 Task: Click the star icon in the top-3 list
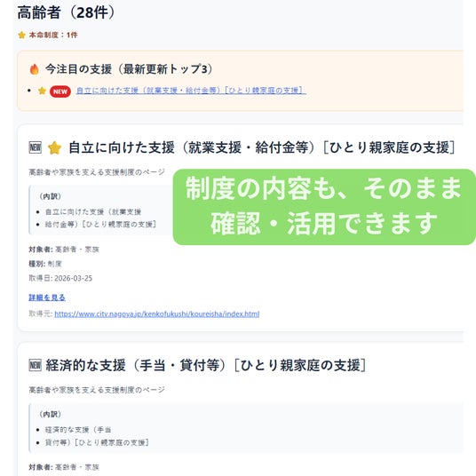[x=42, y=91]
